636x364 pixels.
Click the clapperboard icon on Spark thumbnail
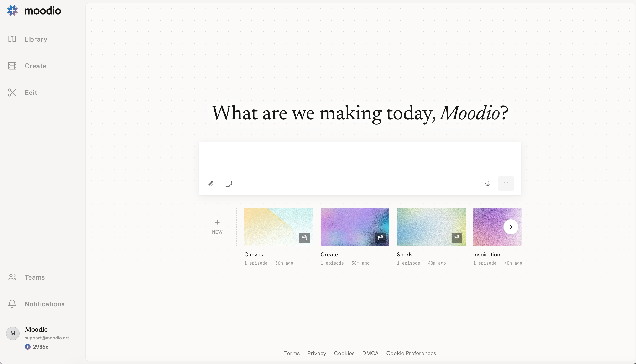[457, 238]
